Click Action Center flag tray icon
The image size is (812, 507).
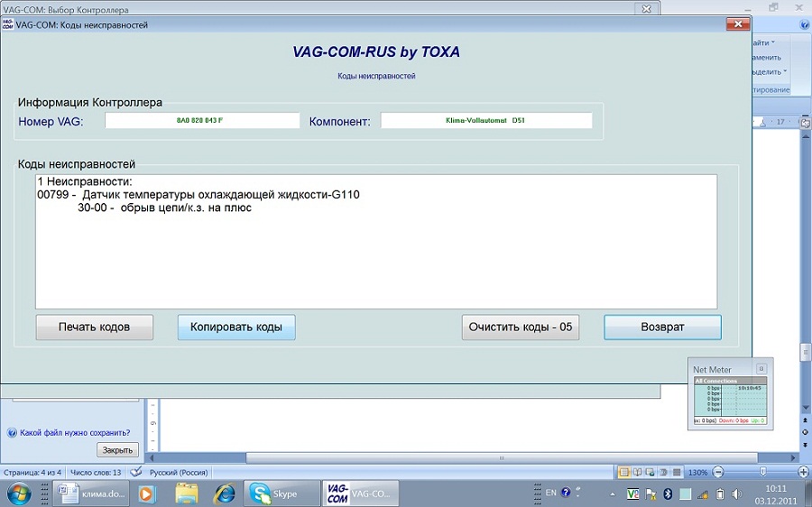coord(650,494)
